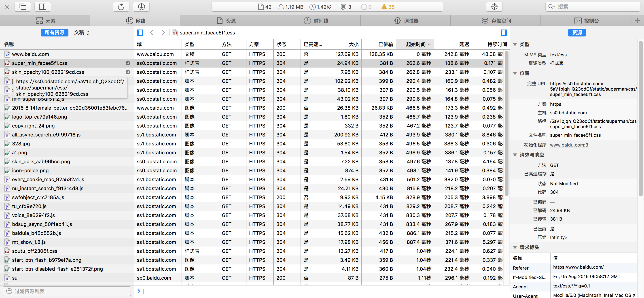Viewport: 644px width, 298px height.
Task: Select the www.baidu.com document row
Action: point(67,54)
